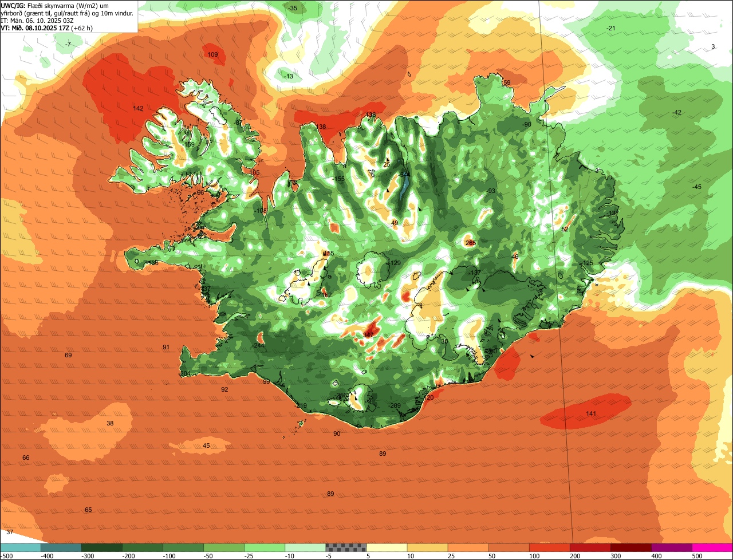Image resolution: width=733 pixels, height=560 pixels.
Task: Click the "92" value southwest of Reykjanes
Action: click(x=224, y=389)
